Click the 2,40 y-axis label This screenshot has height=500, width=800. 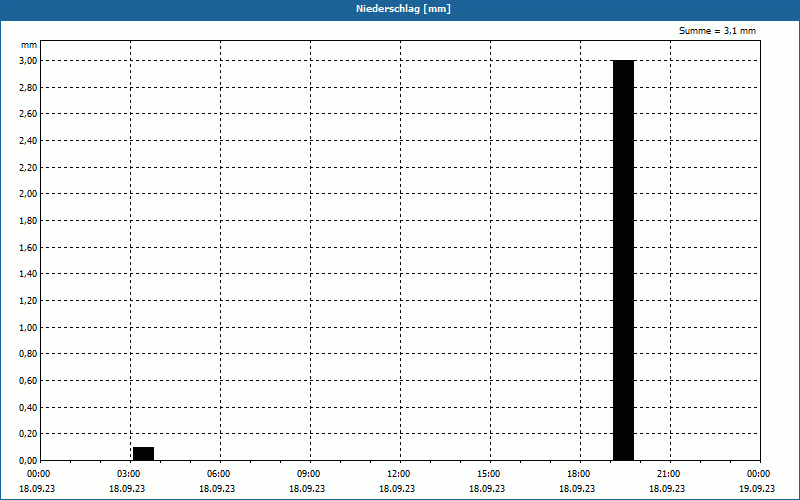28,140
